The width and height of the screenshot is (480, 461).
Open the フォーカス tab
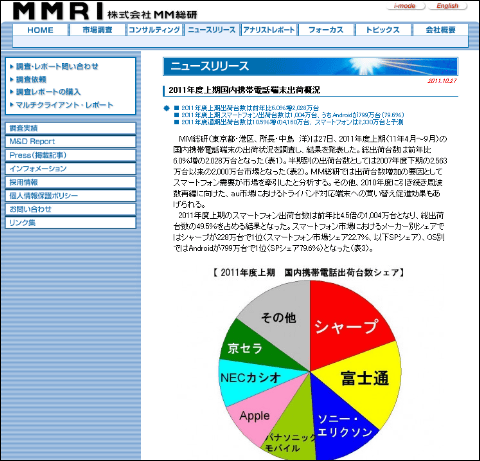(x=326, y=30)
